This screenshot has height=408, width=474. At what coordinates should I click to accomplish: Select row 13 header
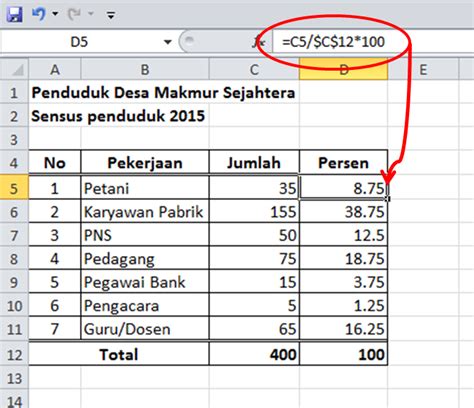tap(14, 378)
